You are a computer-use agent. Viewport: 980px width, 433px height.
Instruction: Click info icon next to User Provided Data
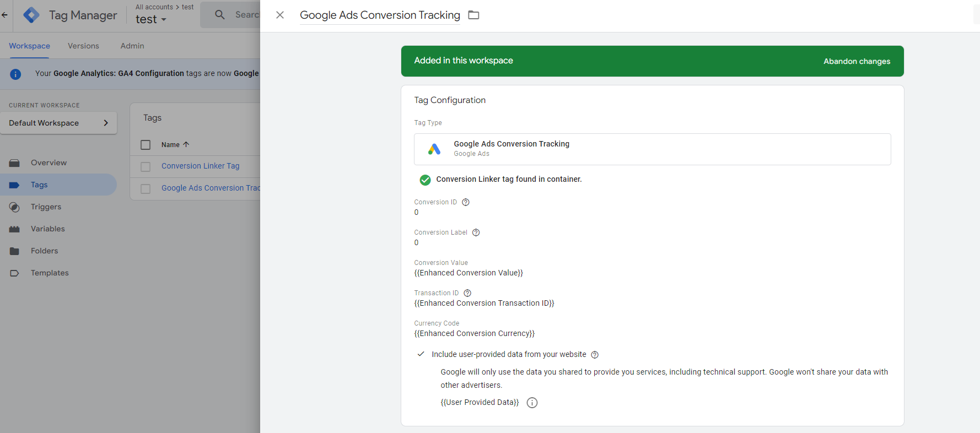click(x=532, y=403)
